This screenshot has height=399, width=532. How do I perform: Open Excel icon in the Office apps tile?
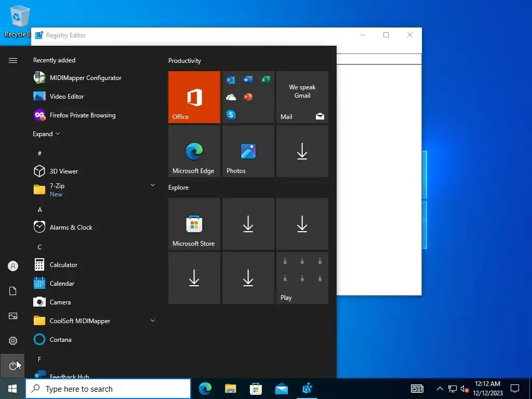265,79
